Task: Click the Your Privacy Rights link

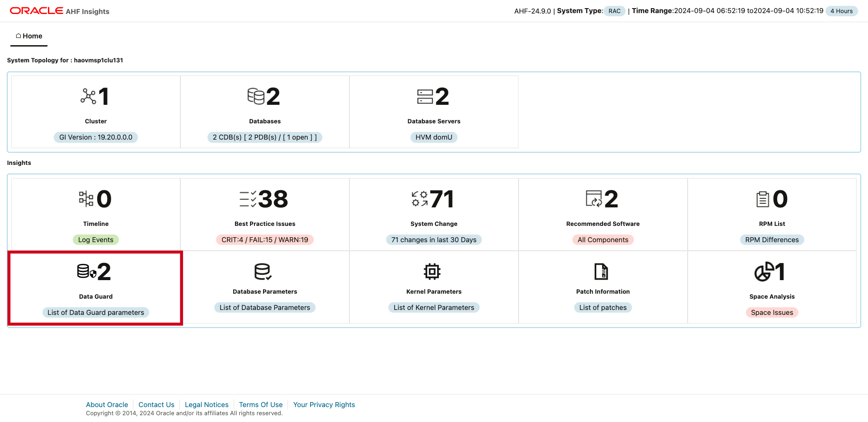Action: tap(324, 404)
